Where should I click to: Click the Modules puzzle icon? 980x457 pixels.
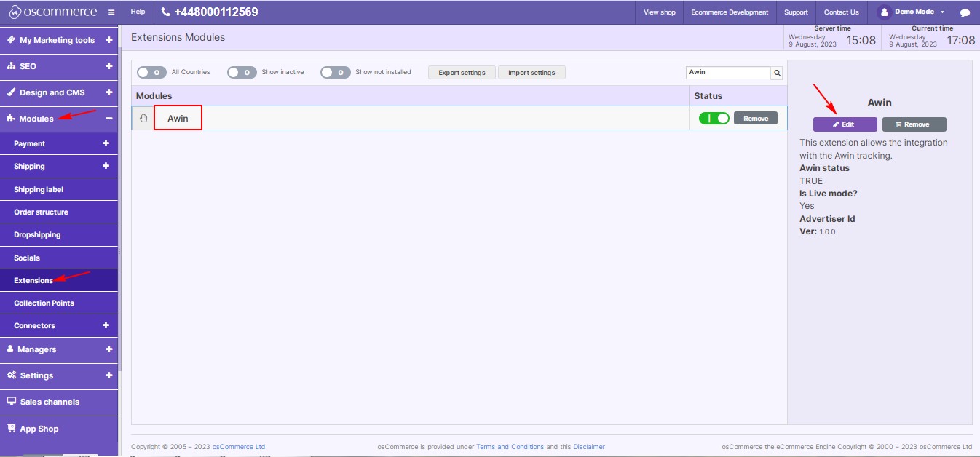click(12, 118)
